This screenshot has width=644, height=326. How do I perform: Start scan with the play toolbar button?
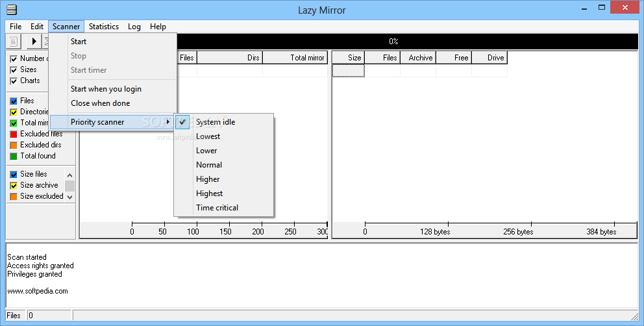(x=34, y=41)
